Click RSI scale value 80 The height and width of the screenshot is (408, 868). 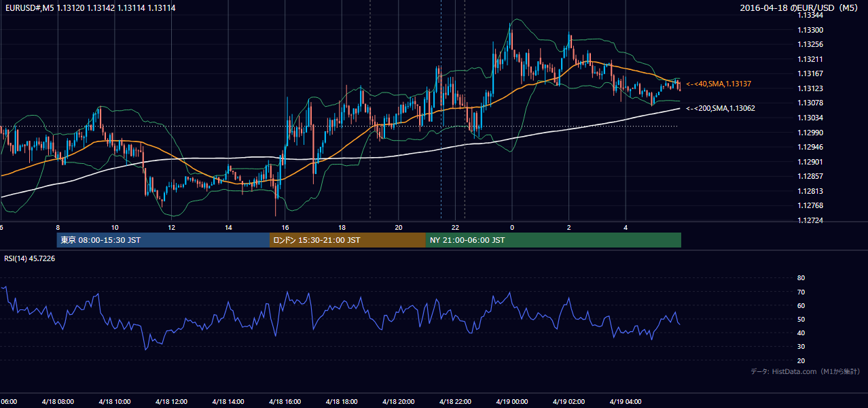pyautogui.click(x=801, y=278)
